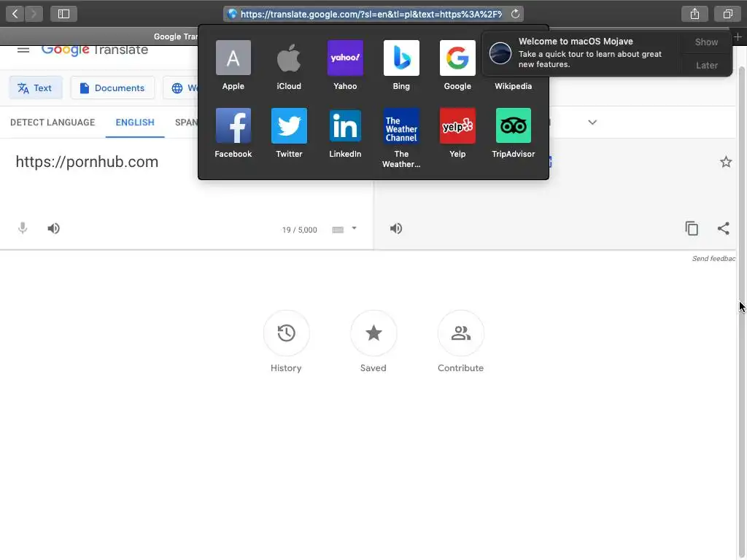
Task: Reload the page with refresh icon
Action: tap(515, 14)
